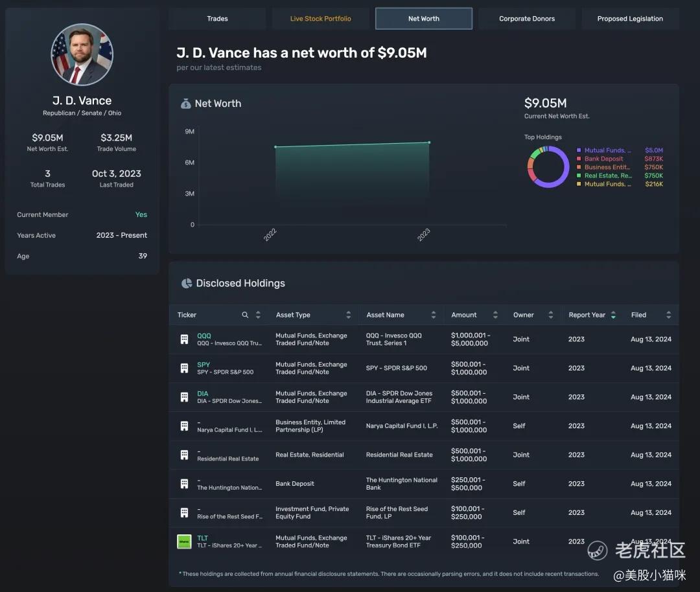
Task: Open the Proposed Legislation tab
Action: [x=630, y=19]
